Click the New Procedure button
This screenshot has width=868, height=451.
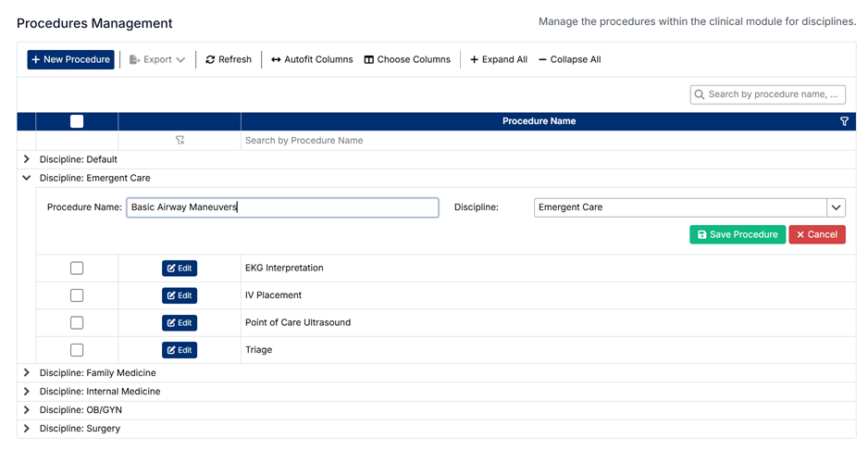pos(70,59)
